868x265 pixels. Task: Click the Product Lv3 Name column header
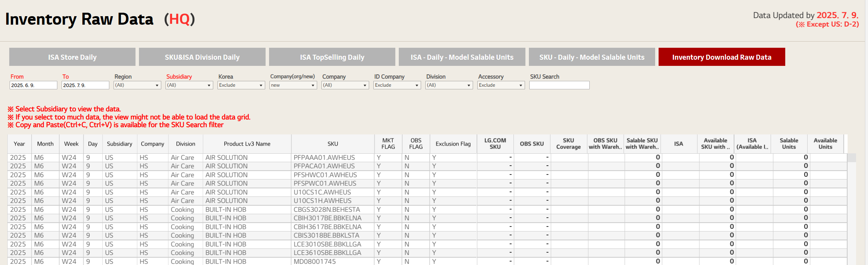pos(247,144)
